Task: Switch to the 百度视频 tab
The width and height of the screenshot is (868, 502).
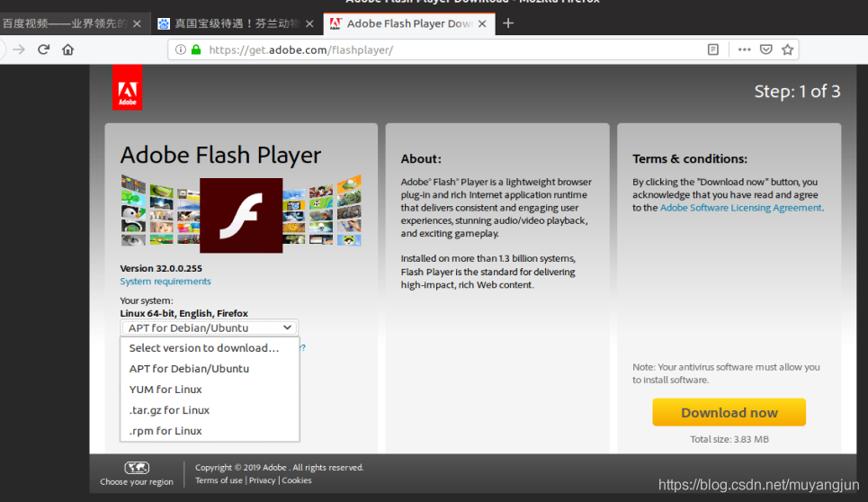Action: coord(66,23)
